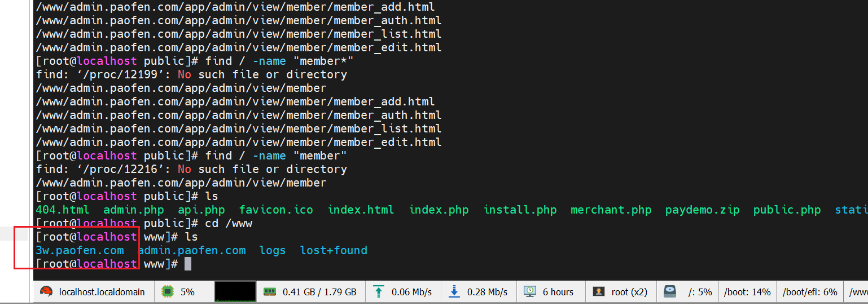Image resolution: width=868 pixels, height=306 pixels.
Task: Click the terminal cursor at the last prompt
Action: click(x=188, y=264)
